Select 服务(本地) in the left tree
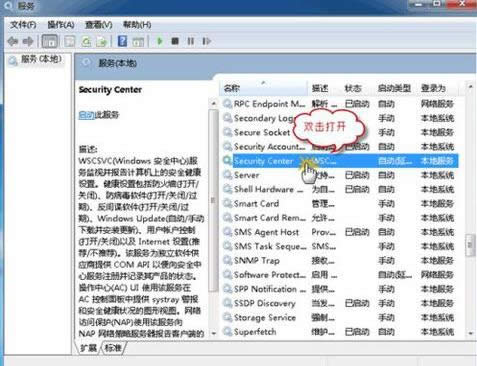Screen dimensions: 477x366 pos(41,59)
